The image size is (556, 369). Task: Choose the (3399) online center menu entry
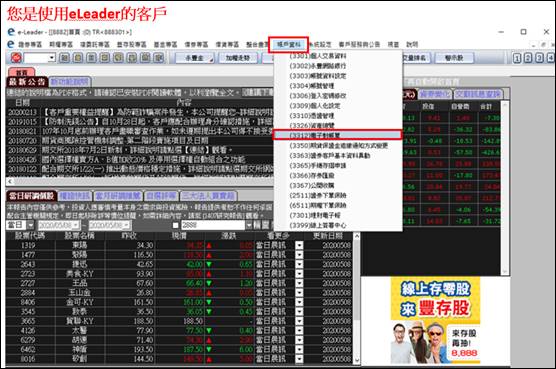point(337,225)
